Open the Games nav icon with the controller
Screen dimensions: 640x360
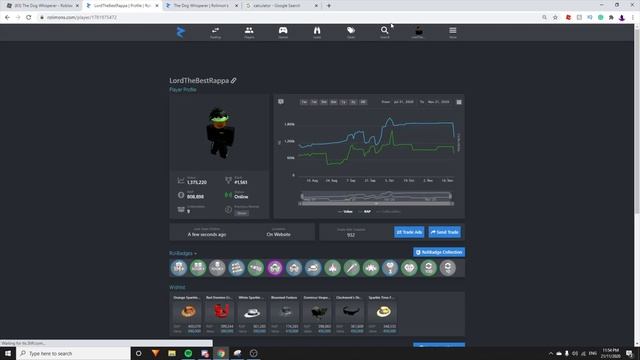coord(283,33)
